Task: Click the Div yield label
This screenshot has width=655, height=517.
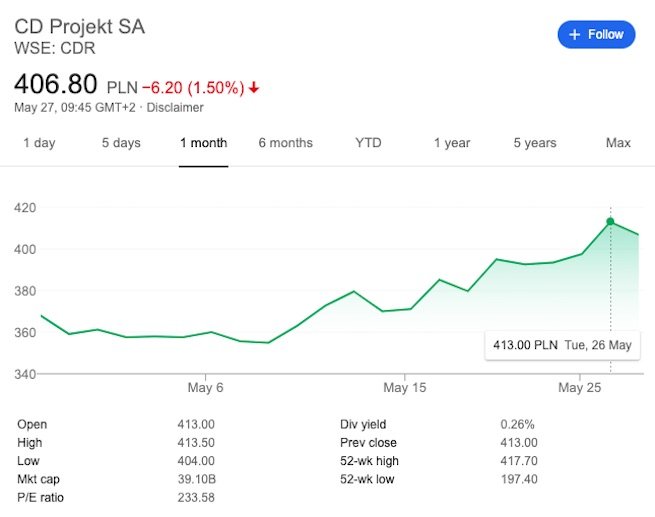Action: pos(363,424)
